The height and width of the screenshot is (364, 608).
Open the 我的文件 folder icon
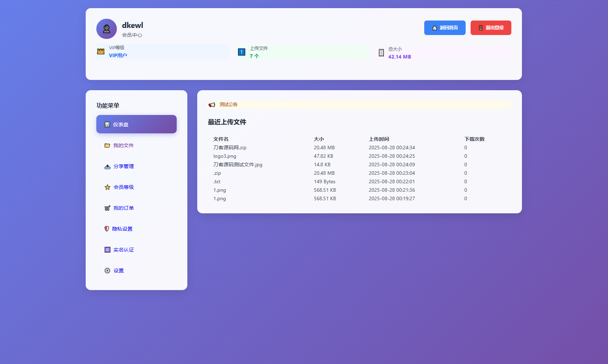pos(107,145)
